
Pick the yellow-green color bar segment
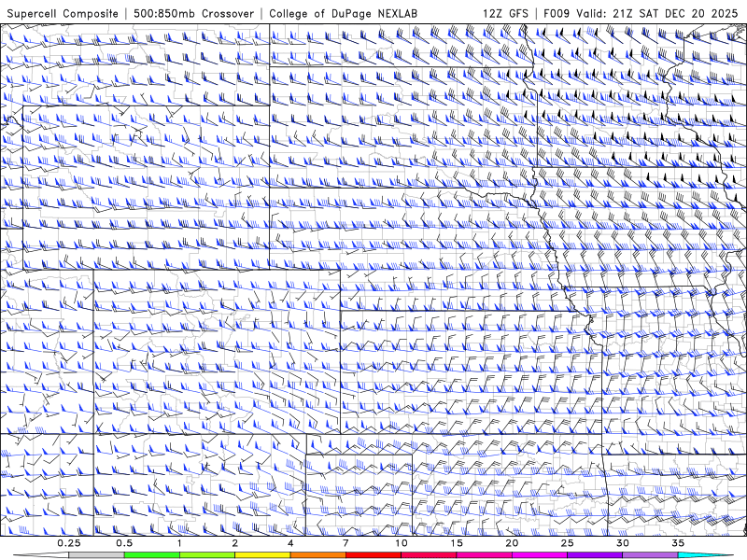coord(207,555)
